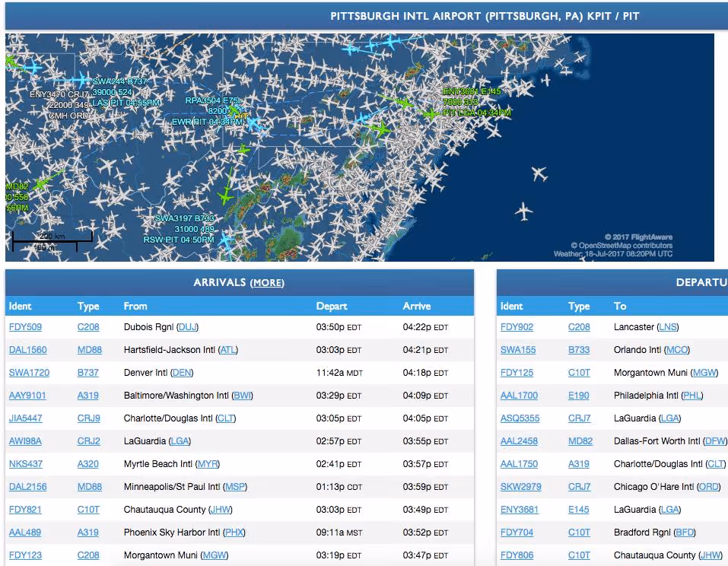Open MYR airport code link
This screenshot has height=566, width=728.
[x=207, y=463]
